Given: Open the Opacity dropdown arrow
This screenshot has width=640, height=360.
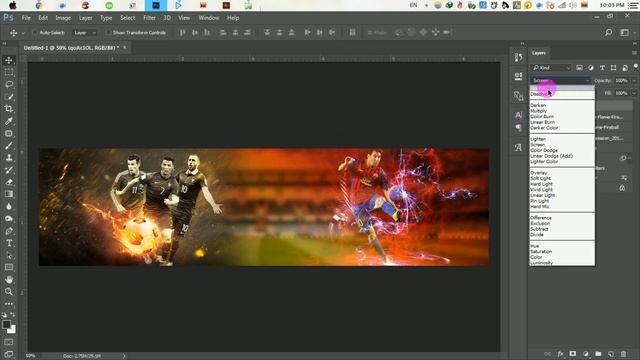Looking at the screenshot, I should 634,80.
